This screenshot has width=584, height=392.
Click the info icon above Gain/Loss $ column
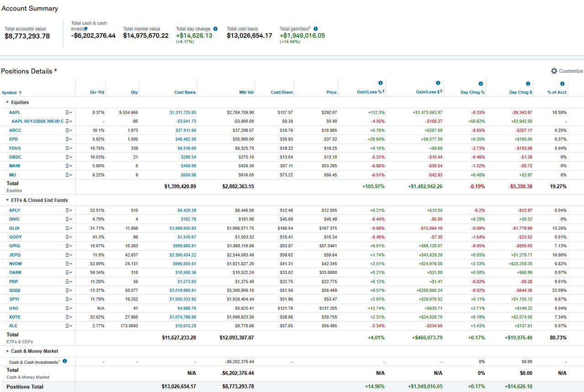pyautogui.click(x=438, y=83)
